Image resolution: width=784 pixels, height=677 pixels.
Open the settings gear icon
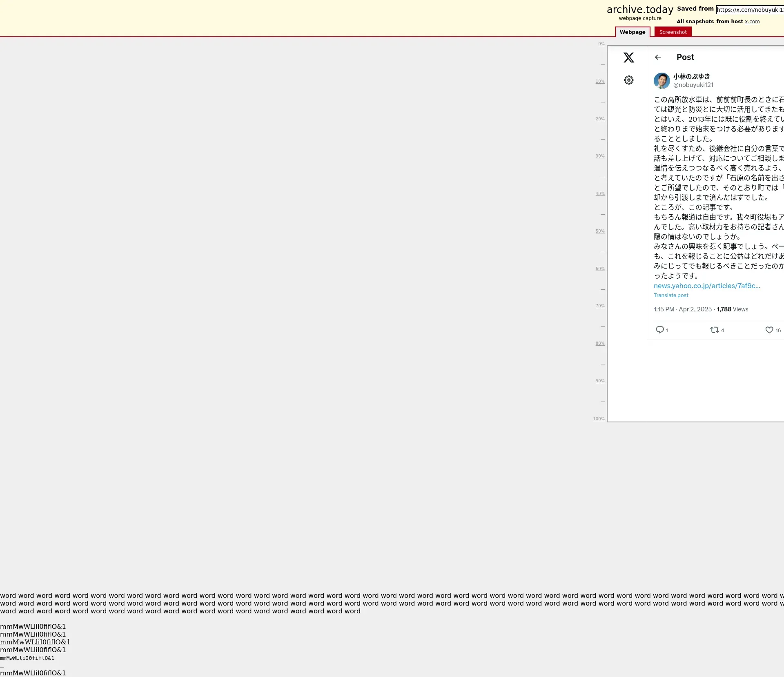pyautogui.click(x=628, y=80)
